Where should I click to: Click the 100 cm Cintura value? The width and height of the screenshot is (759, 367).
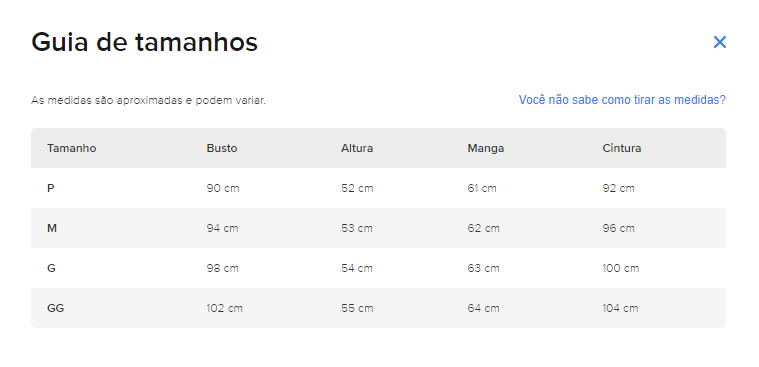point(621,268)
